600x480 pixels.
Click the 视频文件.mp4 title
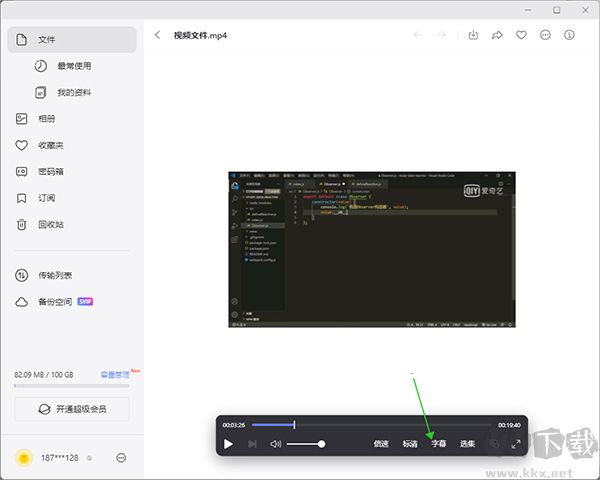(200, 36)
